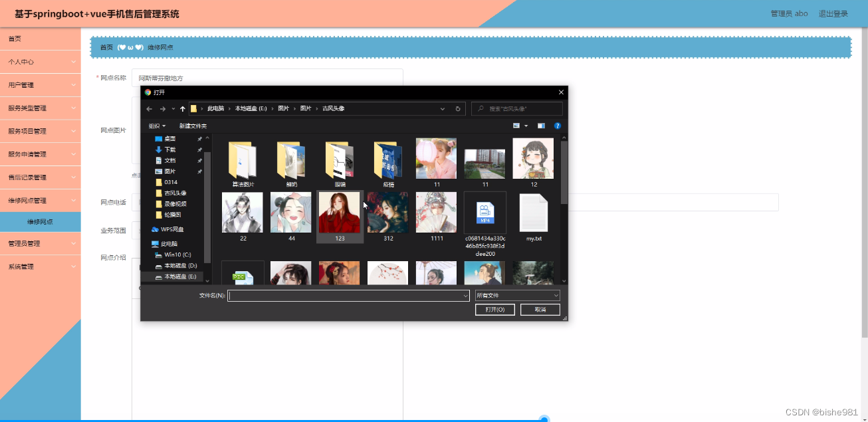Select the thumbnail named 44
Image resolution: width=868 pixels, height=422 pixels.
click(290, 211)
